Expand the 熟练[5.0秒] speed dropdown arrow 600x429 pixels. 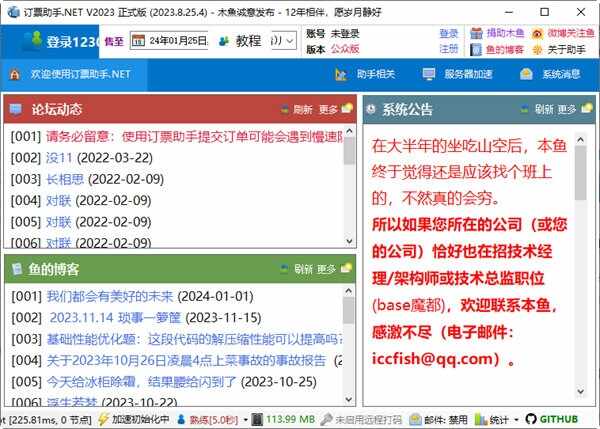[x=246, y=420]
